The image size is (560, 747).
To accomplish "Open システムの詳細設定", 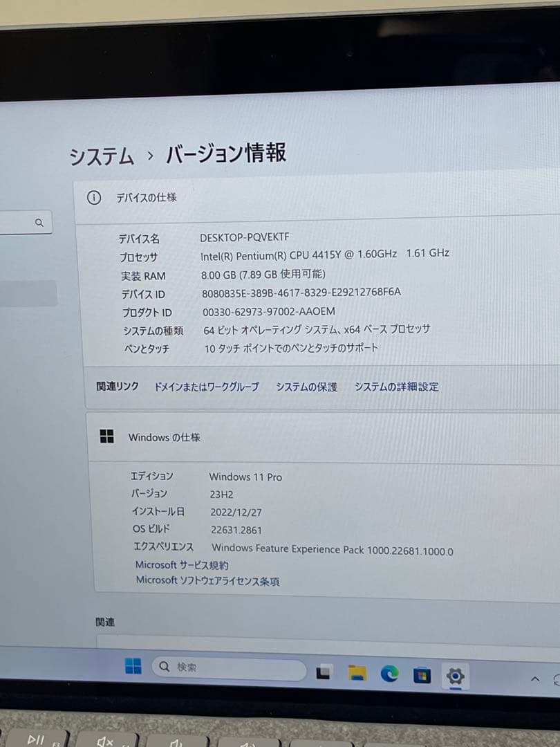I will (398, 387).
